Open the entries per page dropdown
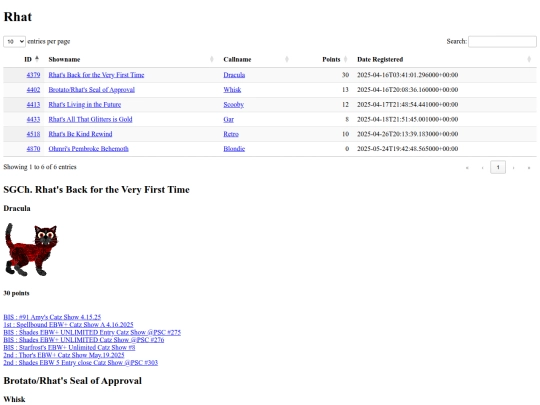Viewport: 540px width, 405px height. (14, 41)
